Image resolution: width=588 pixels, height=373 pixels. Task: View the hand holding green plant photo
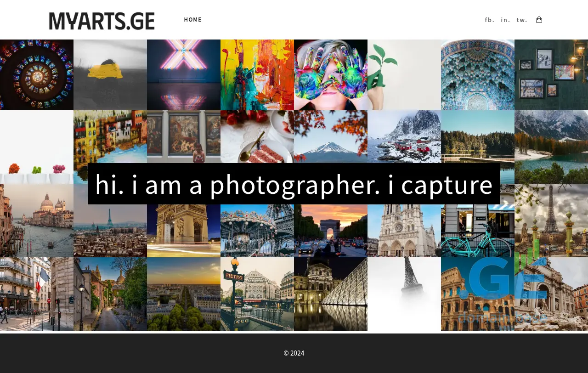pos(404,75)
